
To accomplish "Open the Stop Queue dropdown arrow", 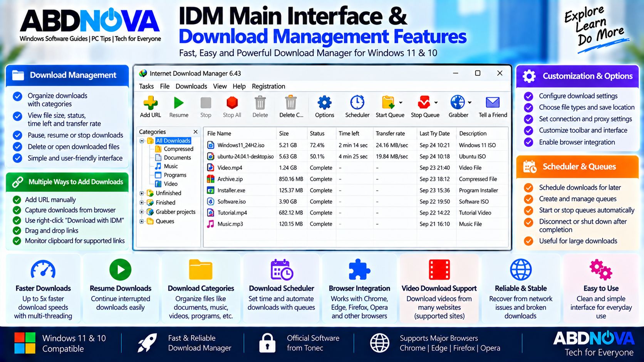I will (x=436, y=103).
